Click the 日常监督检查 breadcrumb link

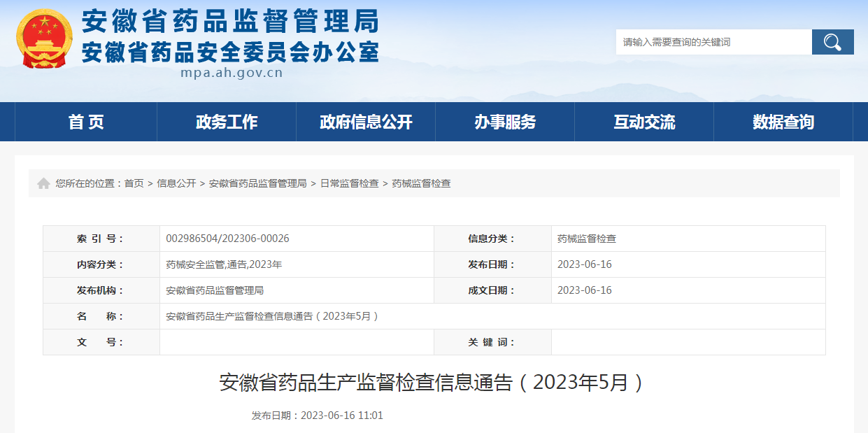click(350, 183)
